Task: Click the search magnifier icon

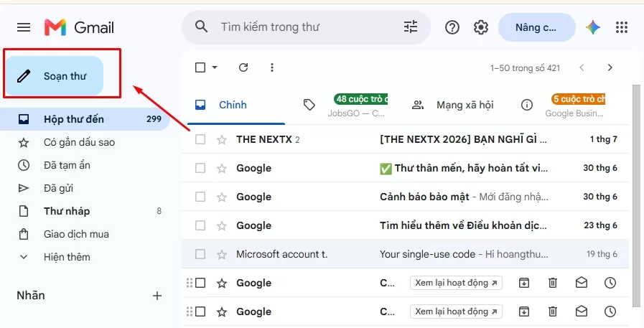Action: [x=201, y=27]
